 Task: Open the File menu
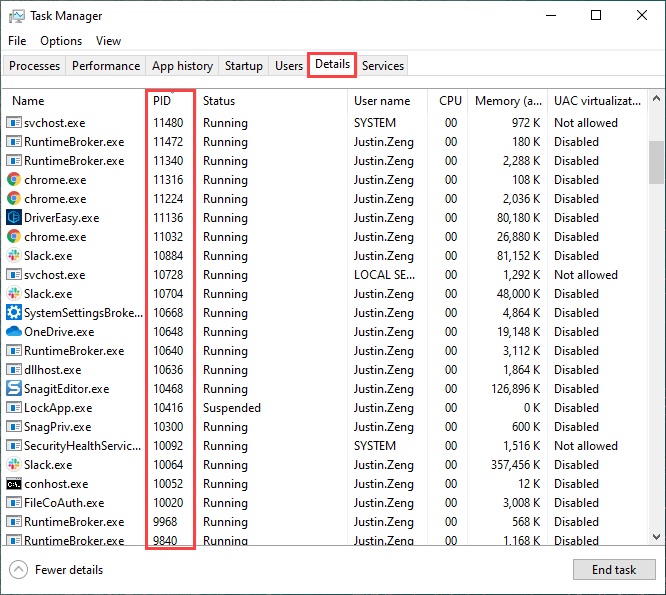point(17,41)
